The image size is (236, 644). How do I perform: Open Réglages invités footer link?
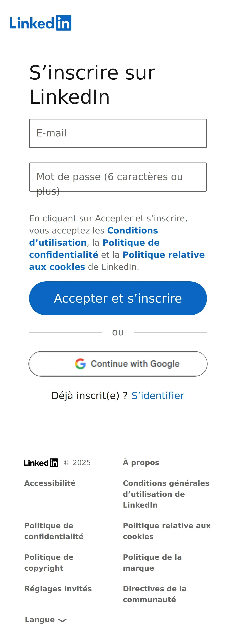58,589
